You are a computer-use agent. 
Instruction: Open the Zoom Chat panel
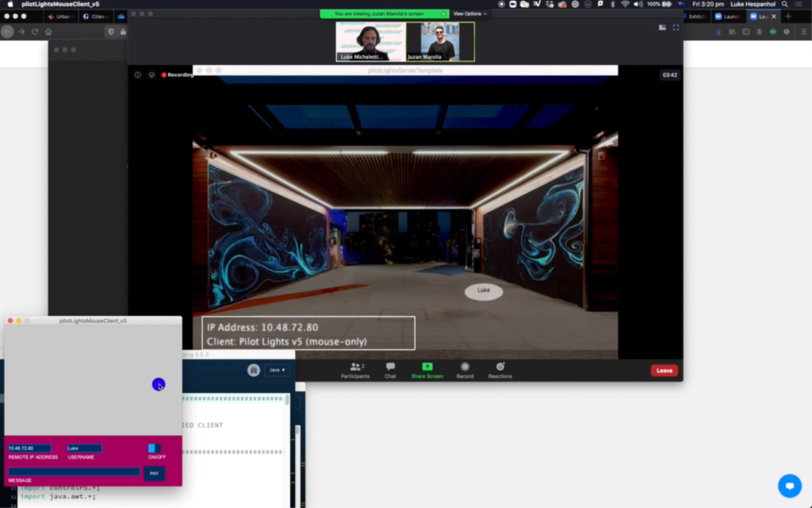390,371
